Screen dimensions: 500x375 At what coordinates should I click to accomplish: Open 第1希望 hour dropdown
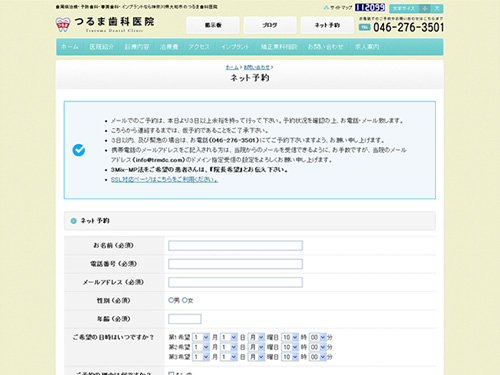[x=290, y=337]
